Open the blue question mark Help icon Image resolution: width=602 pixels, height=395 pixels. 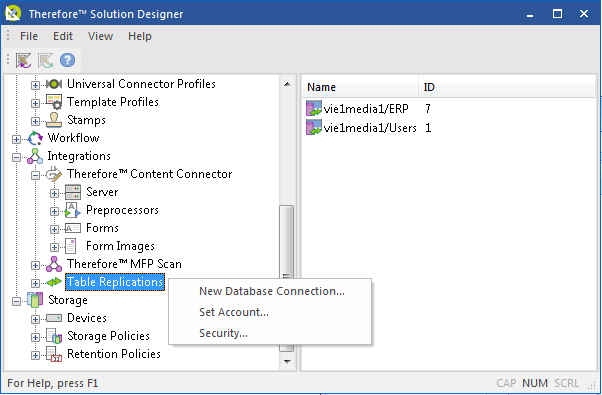(67, 60)
